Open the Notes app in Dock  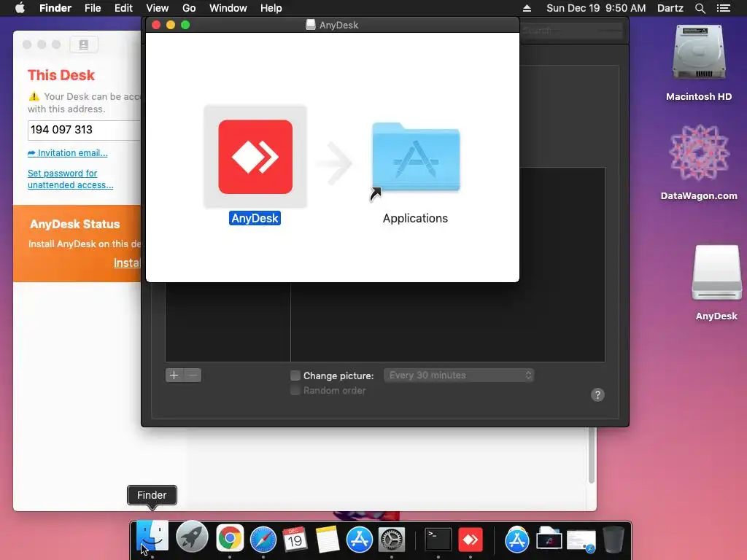328,539
